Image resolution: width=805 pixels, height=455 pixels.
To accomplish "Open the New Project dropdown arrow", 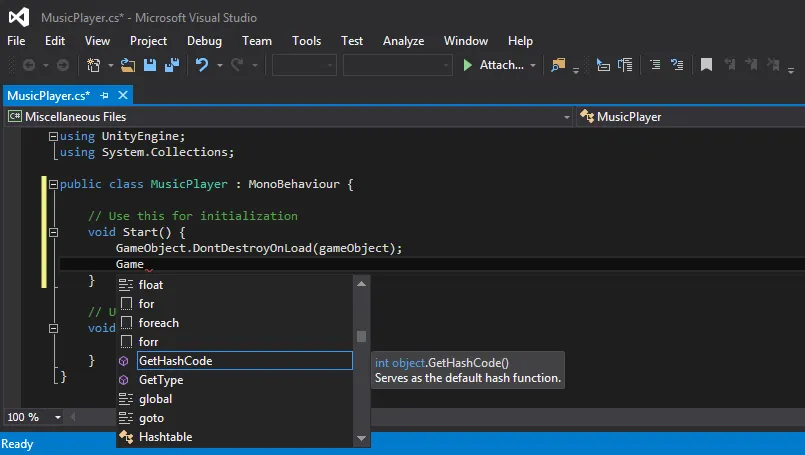I will [110, 65].
